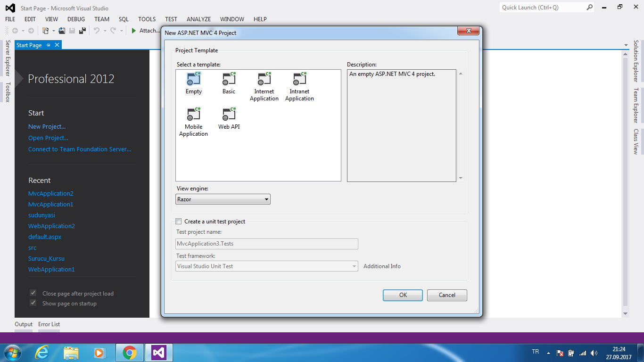644x362 pixels.
Task: Open the Server Explorer side tab
Action: [8, 58]
